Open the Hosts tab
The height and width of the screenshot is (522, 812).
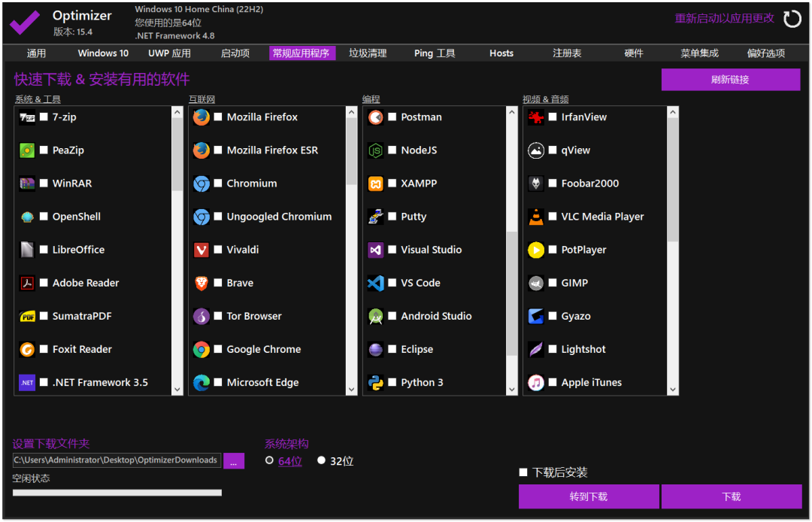[501, 53]
